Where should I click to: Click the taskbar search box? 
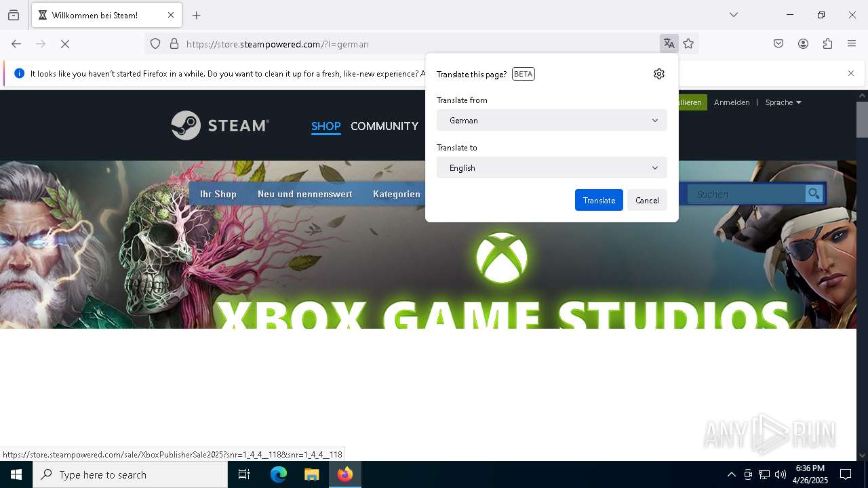(x=130, y=474)
